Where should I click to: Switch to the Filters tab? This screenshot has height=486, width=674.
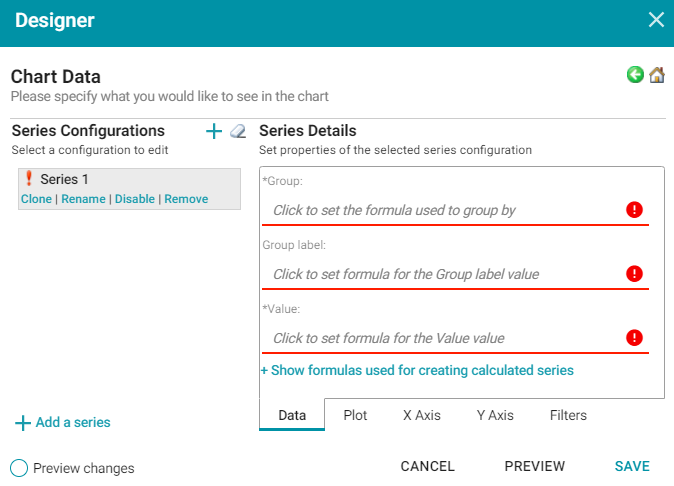pyautogui.click(x=568, y=415)
